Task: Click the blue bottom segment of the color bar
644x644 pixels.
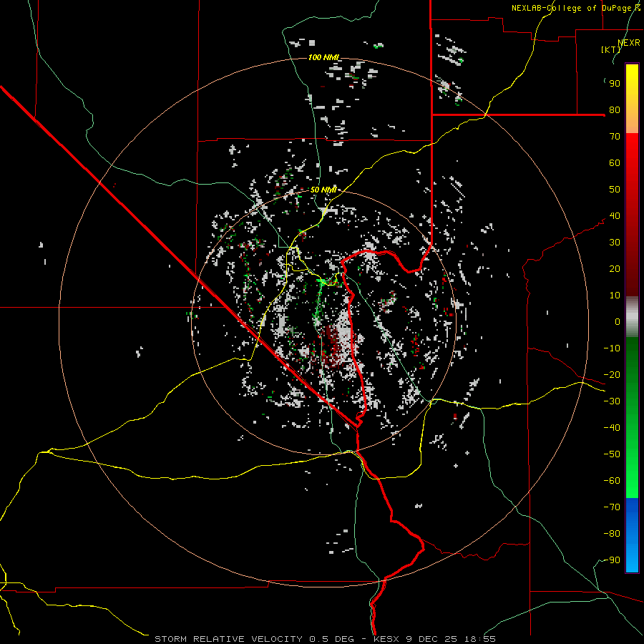Action: click(x=632, y=535)
